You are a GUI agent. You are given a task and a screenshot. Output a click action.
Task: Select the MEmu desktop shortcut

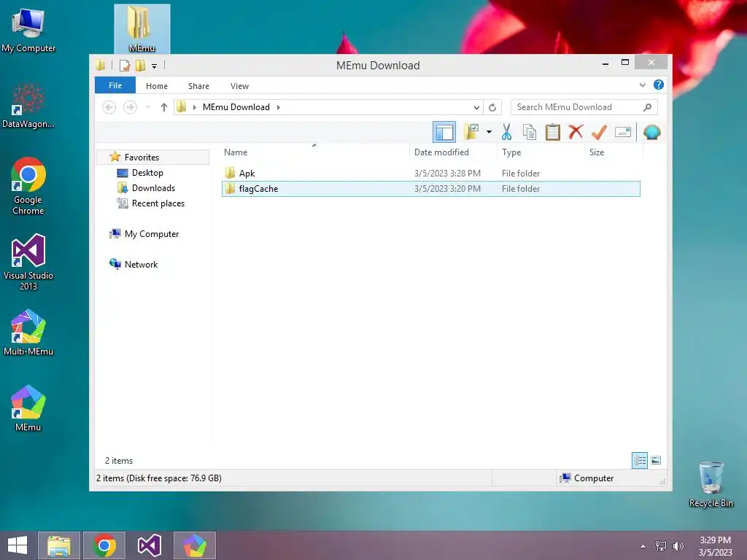pos(28,408)
